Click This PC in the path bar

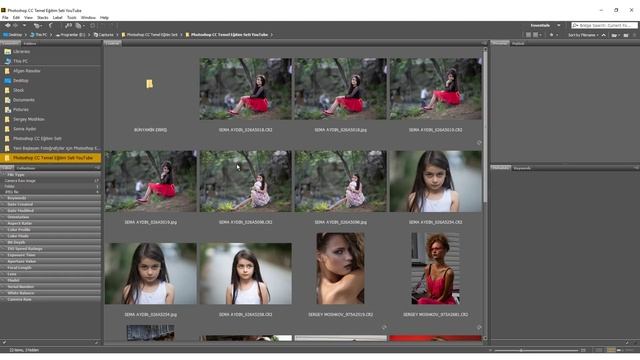point(38,35)
